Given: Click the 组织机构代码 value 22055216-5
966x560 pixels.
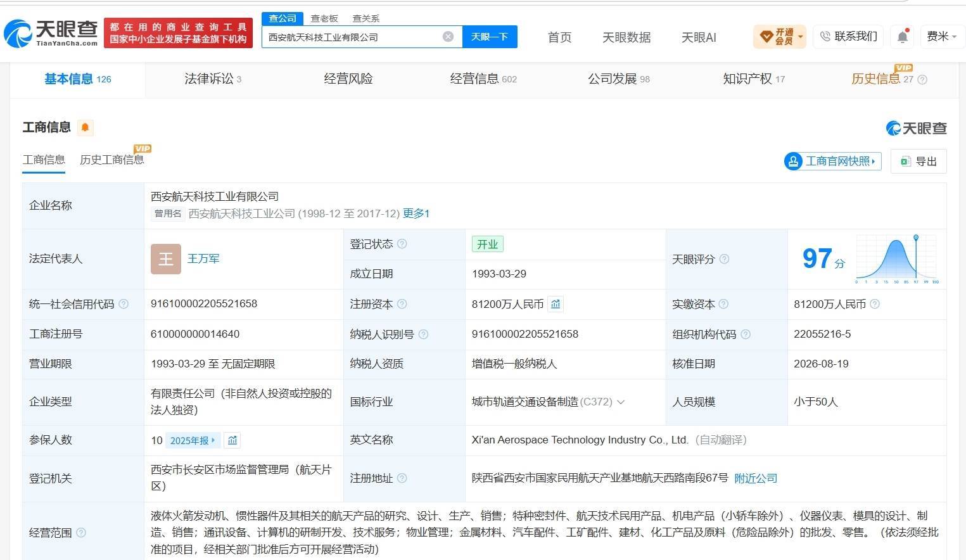Looking at the screenshot, I should click(x=822, y=334).
